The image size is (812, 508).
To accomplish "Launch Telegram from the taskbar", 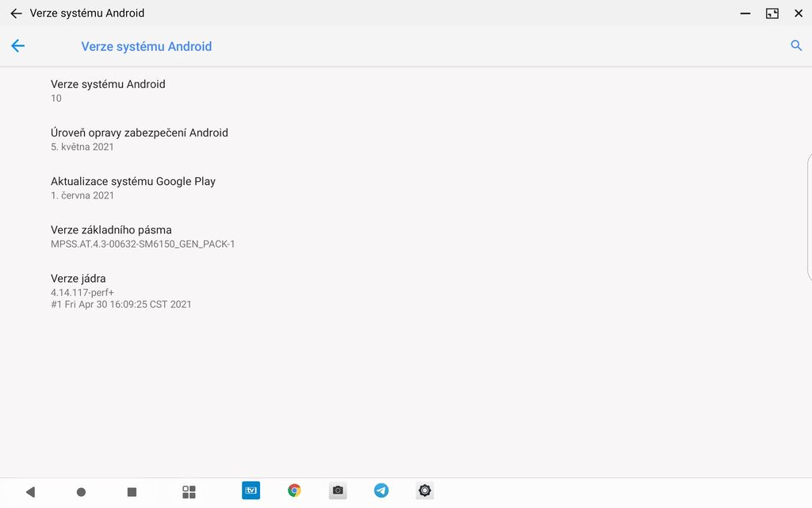I will pyautogui.click(x=381, y=491).
